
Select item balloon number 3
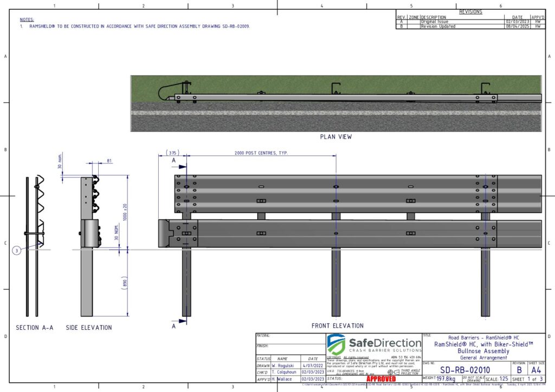(16, 250)
